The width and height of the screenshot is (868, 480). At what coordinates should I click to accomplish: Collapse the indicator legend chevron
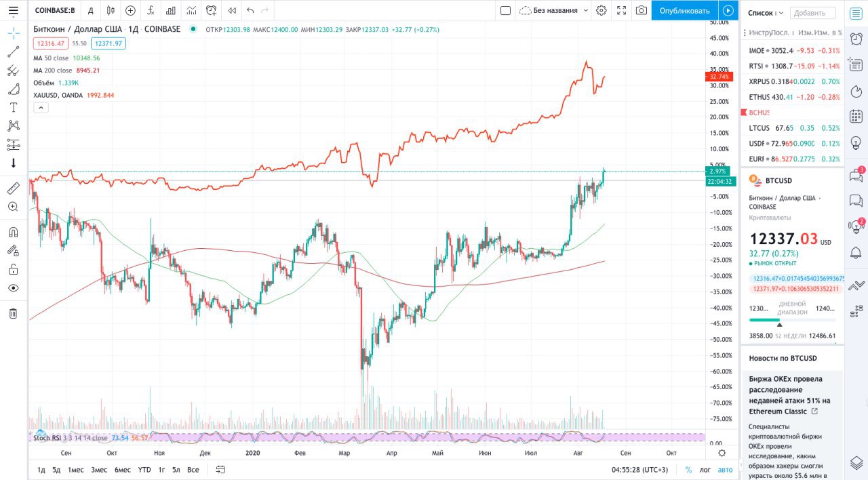pos(40,107)
